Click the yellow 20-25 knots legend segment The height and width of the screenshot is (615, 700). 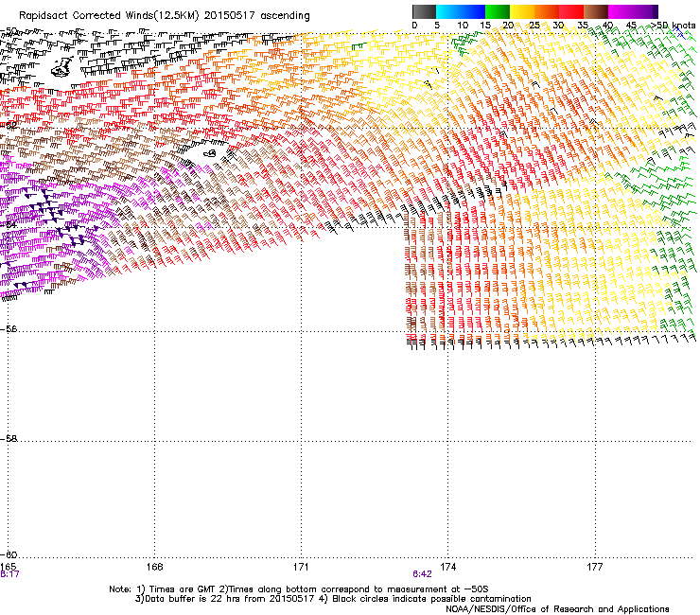point(522,11)
